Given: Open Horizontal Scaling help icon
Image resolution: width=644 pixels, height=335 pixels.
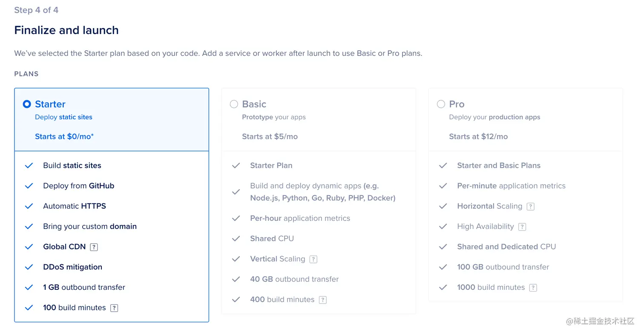Looking at the screenshot, I should click(x=530, y=206).
